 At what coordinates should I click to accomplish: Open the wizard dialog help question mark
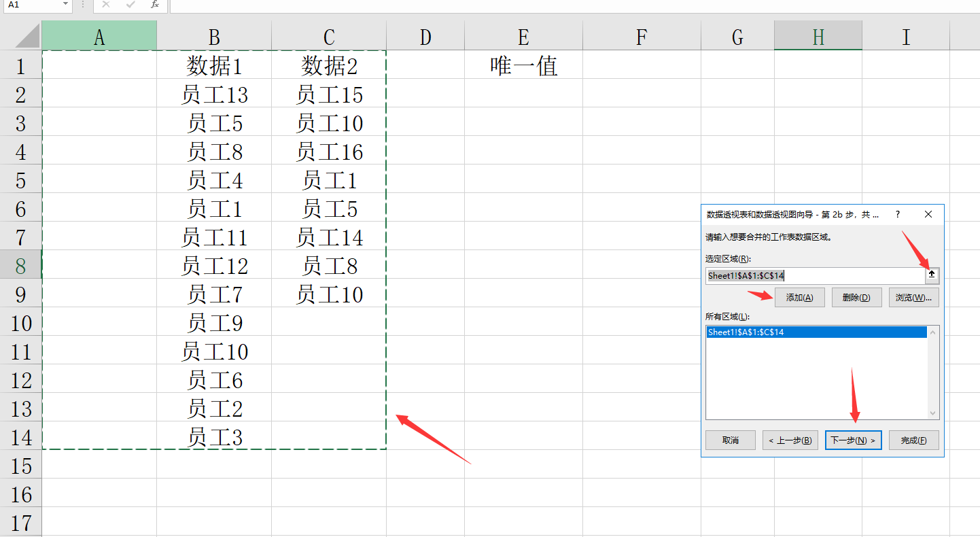tap(898, 214)
